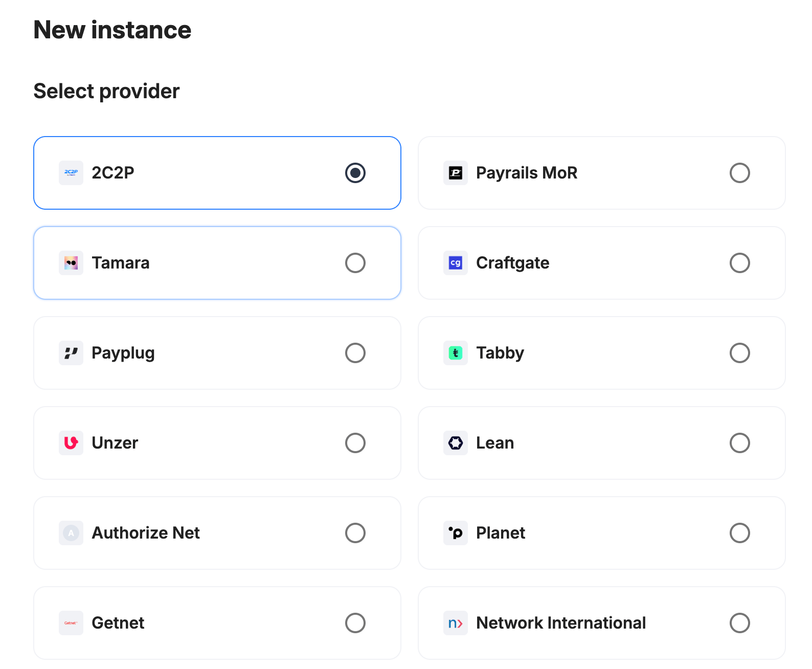Screen dimensions: 812x669
Task: Click the "Payrails MoR" provider name
Action: 527,173
